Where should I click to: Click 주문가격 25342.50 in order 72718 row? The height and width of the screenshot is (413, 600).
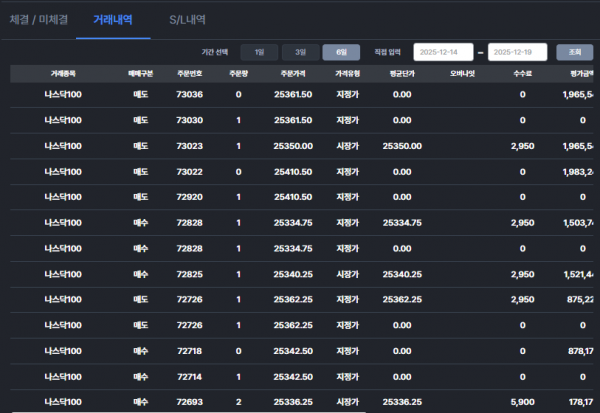(293, 351)
